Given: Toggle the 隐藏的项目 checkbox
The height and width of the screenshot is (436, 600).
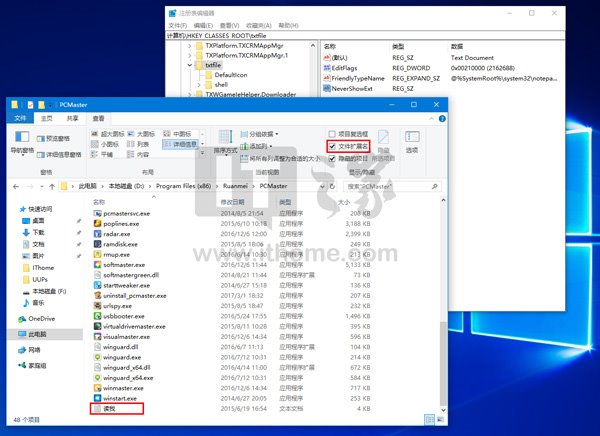Looking at the screenshot, I should tap(332, 158).
